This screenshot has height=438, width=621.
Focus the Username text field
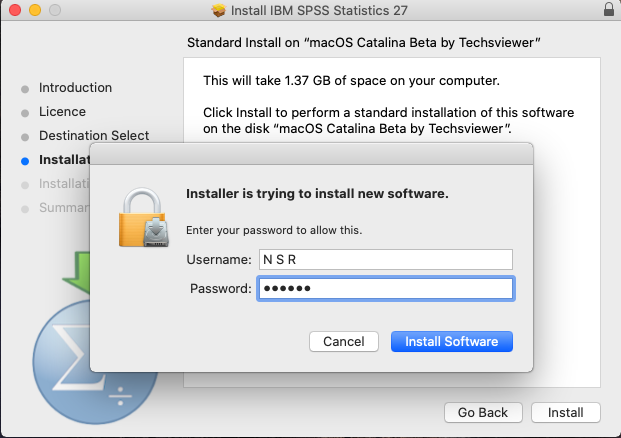pyautogui.click(x=385, y=260)
